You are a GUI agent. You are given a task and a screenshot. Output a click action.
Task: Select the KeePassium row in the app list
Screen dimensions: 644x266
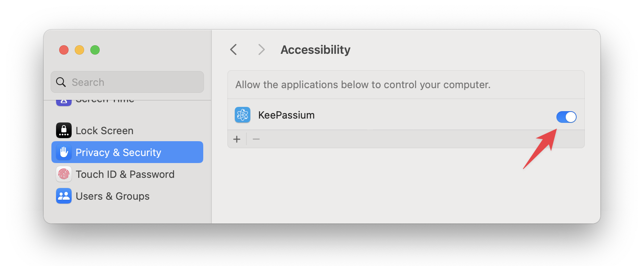pos(350,115)
